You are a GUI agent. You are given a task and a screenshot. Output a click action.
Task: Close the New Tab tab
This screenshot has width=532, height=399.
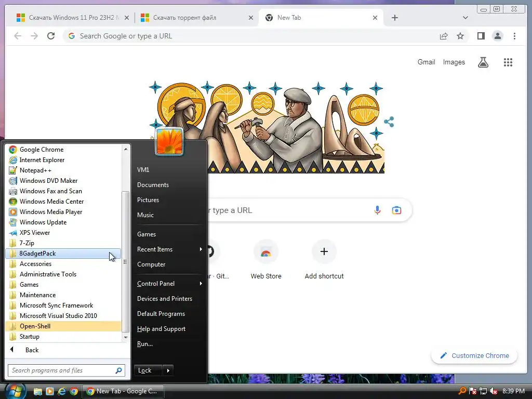pyautogui.click(x=375, y=18)
